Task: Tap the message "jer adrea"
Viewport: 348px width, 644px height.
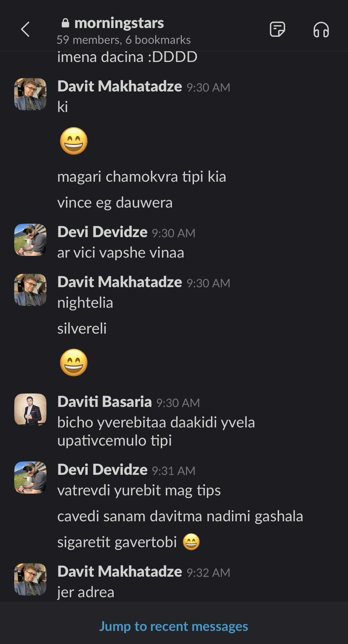Action: point(85,592)
